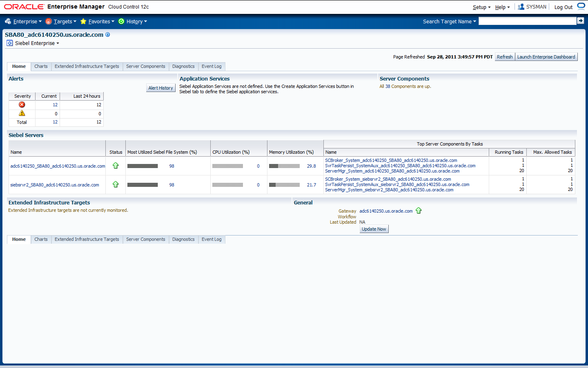Open adc6140250_SBA80_adc6140250.us.oracle.com server link

[x=58, y=166]
